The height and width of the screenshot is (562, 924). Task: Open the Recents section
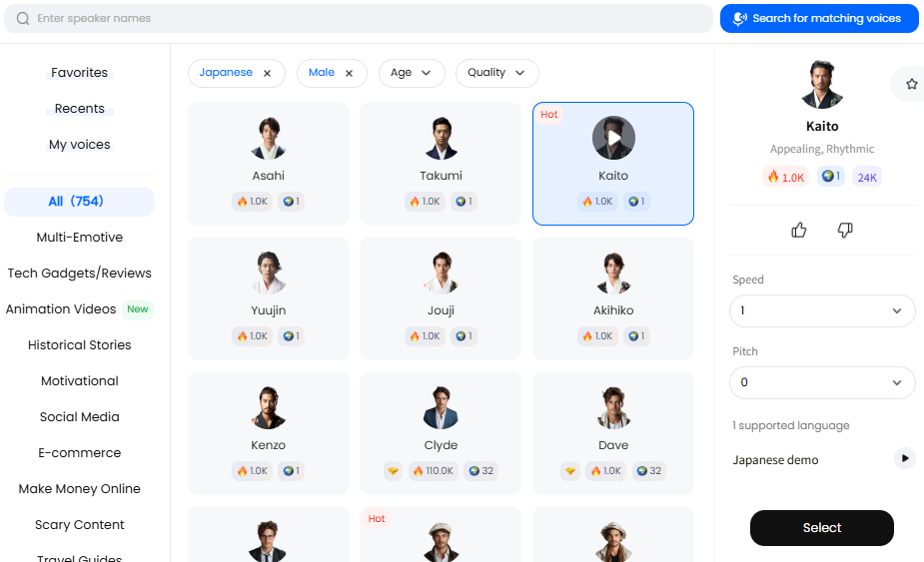coord(80,109)
